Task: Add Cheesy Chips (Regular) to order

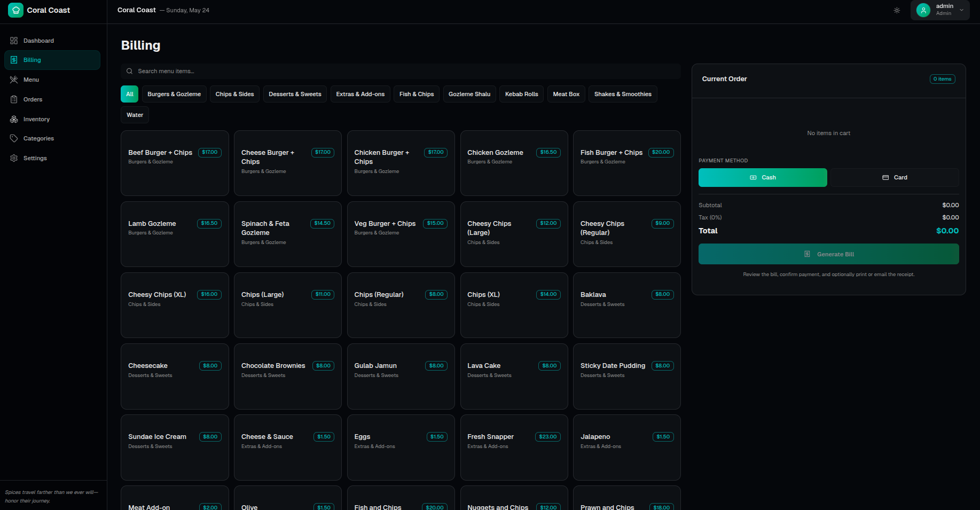Action: 627,234
